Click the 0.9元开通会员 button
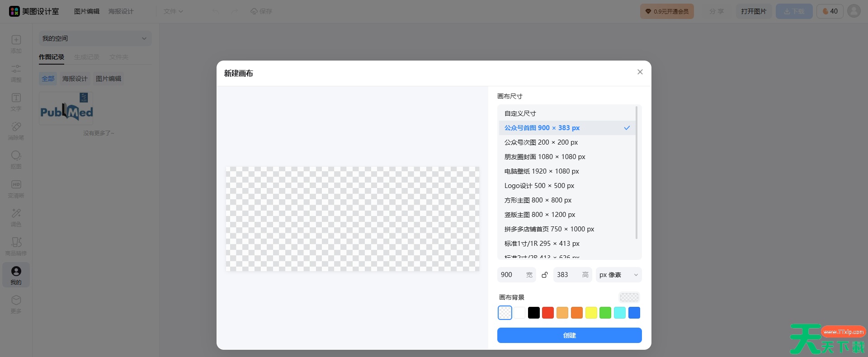Viewport: 868px width, 357px height. click(667, 11)
